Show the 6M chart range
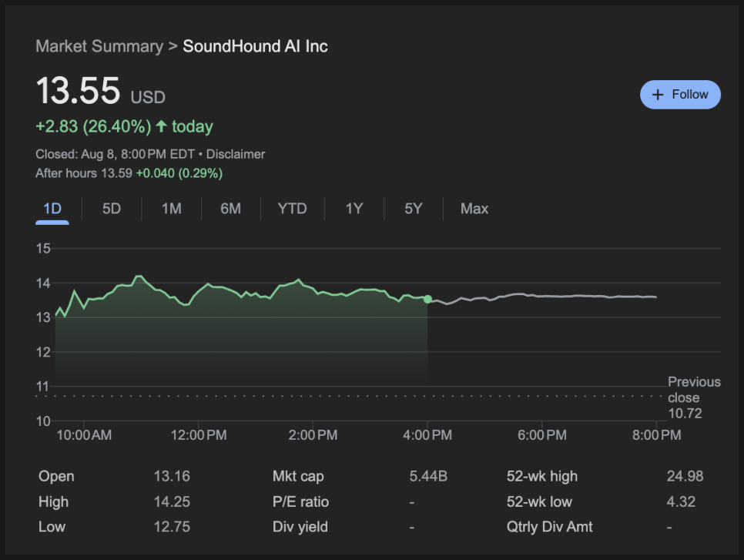This screenshot has height=560, width=744. (230, 208)
